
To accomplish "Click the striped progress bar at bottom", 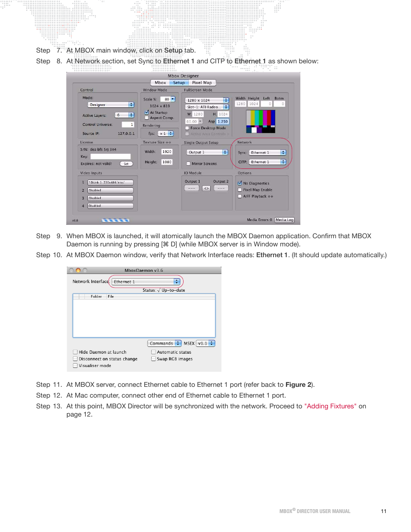I will click(115, 220).
